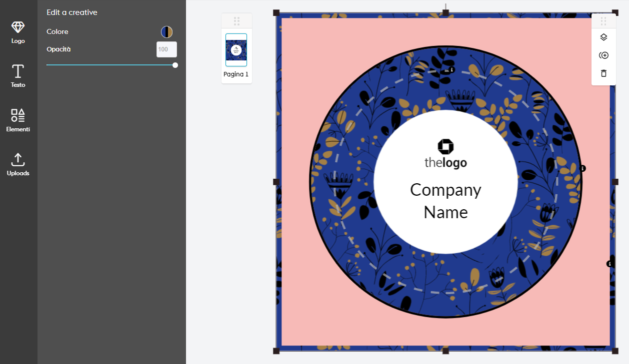Focus the Opacità value input field
Viewport: 629px width, 364px height.
click(x=166, y=49)
